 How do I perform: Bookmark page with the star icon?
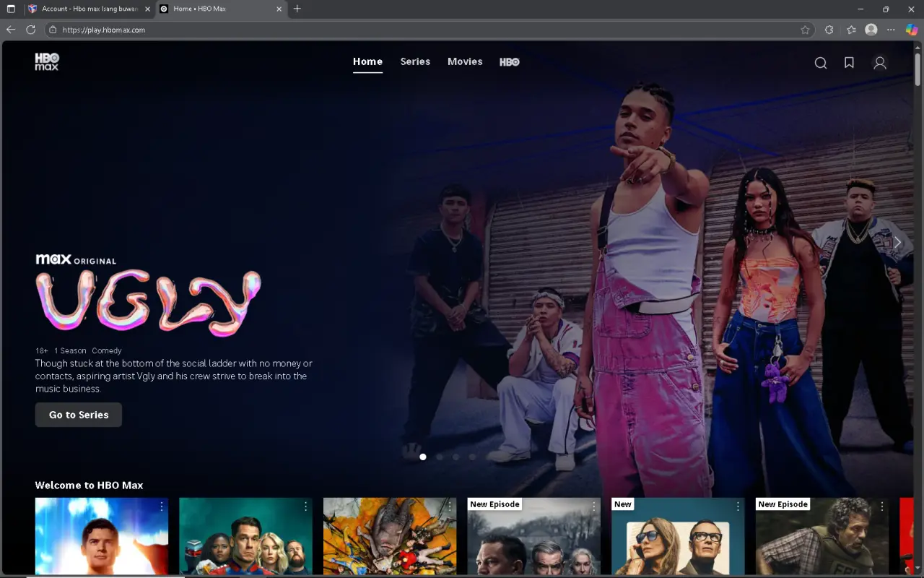[x=806, y=30]
